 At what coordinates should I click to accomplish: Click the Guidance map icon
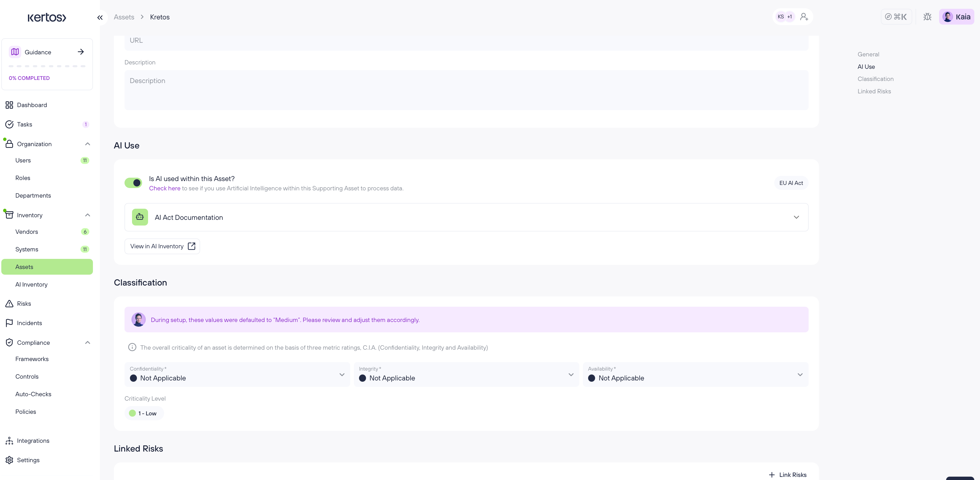click(x=15, y=52)
